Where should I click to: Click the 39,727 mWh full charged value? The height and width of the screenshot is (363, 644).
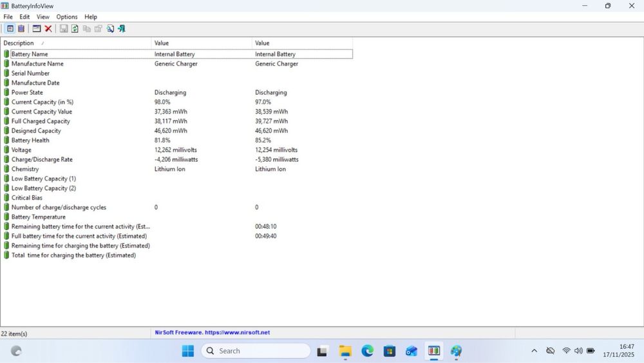[x=272, y=121]
